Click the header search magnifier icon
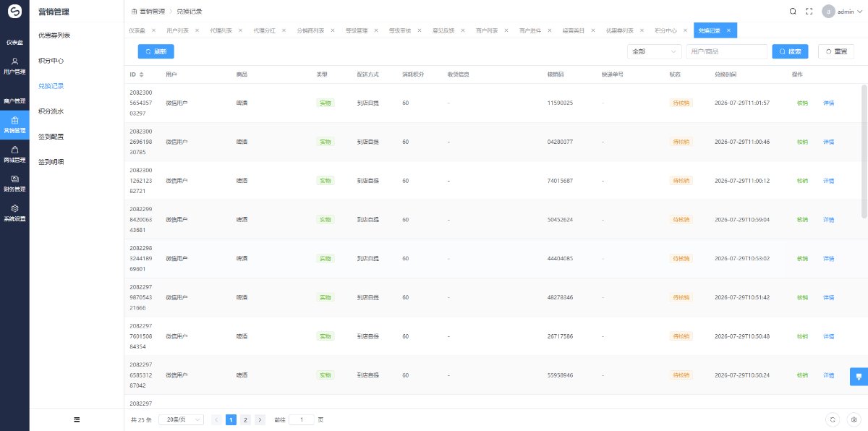The width and height of the screenshot is (868, 431). [793, 12]
